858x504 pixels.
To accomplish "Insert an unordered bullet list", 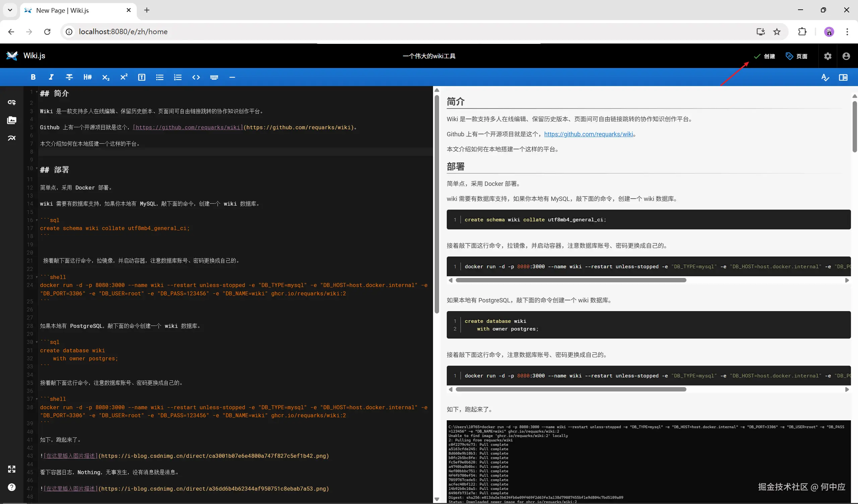I will [160, 77].
